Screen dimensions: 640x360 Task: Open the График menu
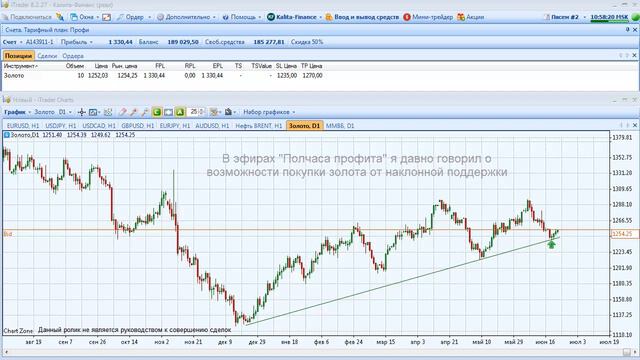tap(18, 112)
